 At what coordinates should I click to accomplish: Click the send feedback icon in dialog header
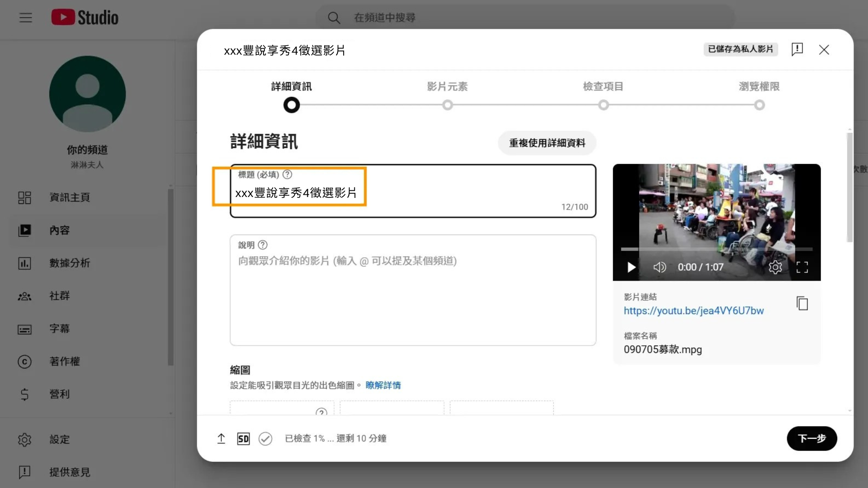(x=797, y=49)
